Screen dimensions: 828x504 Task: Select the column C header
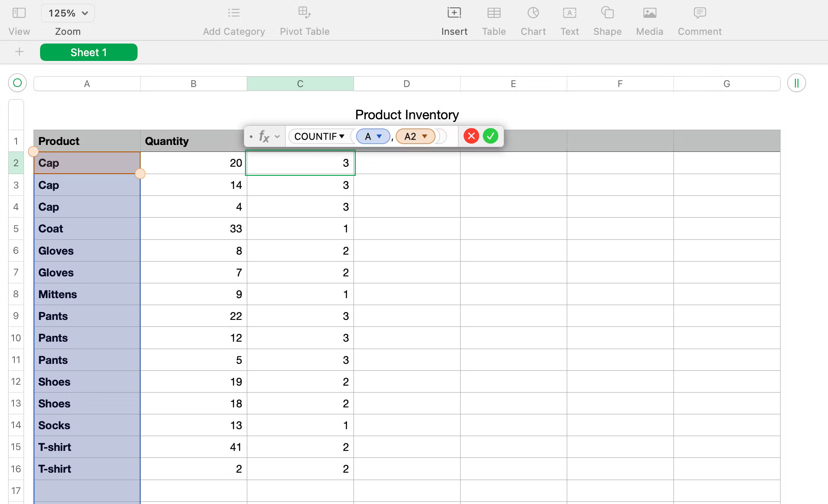[x=300, y=83]
